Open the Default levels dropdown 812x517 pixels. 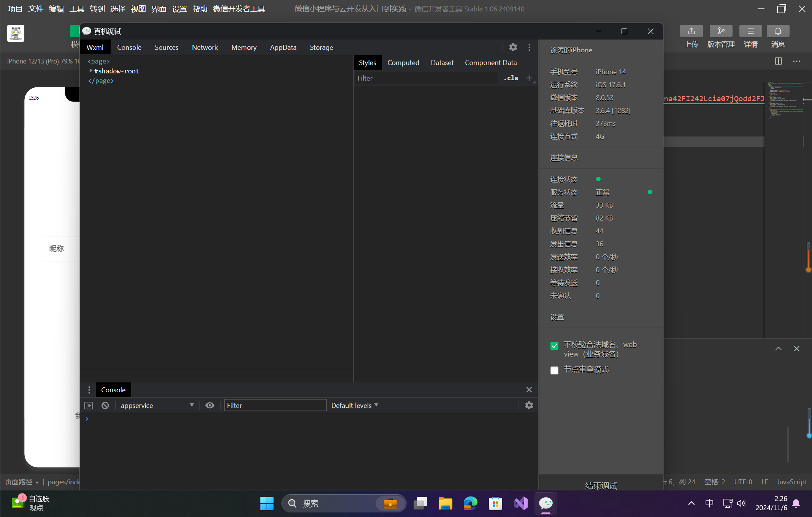point(354,405)
